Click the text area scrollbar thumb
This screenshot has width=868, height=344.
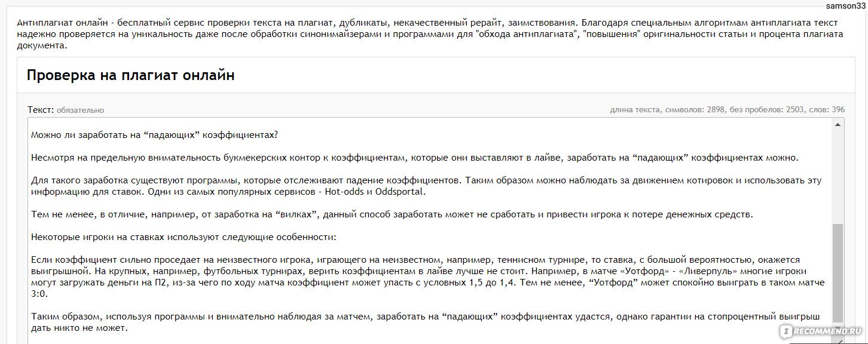(x=838, y=274)
